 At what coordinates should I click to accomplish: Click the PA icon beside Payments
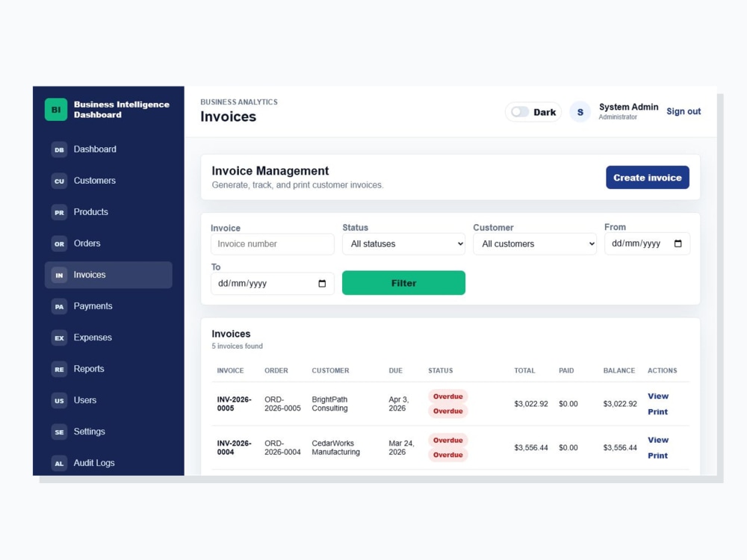[59, 307]
